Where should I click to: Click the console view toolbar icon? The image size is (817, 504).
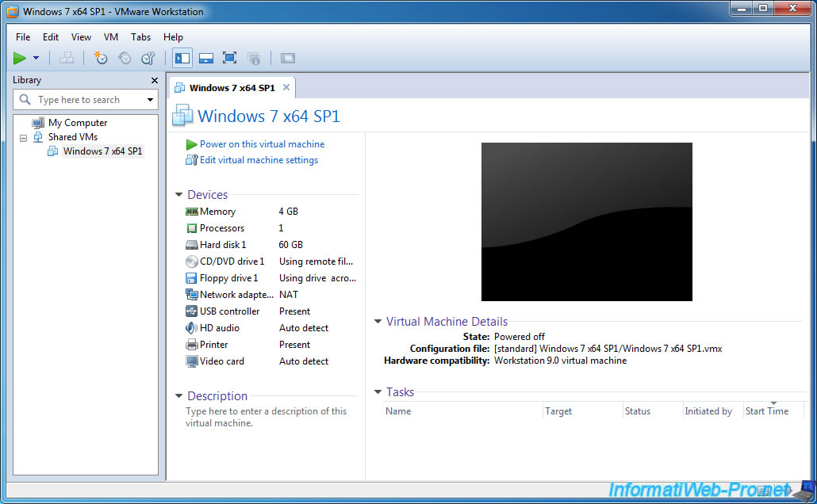point(288,59)
